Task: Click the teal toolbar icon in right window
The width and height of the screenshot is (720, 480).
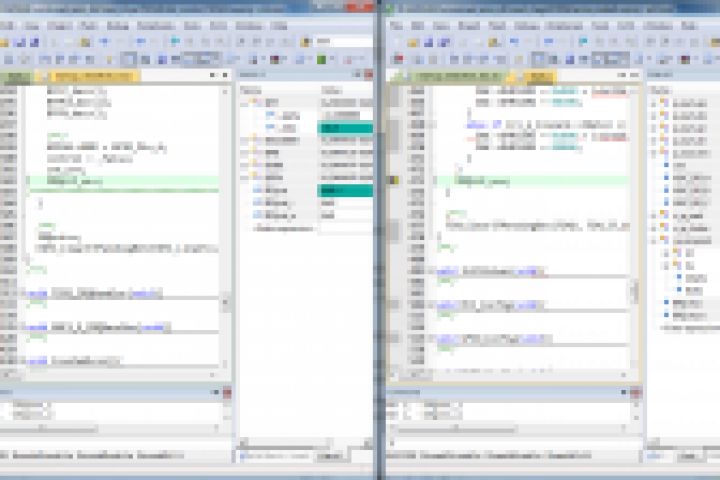Action: point(583,42)
